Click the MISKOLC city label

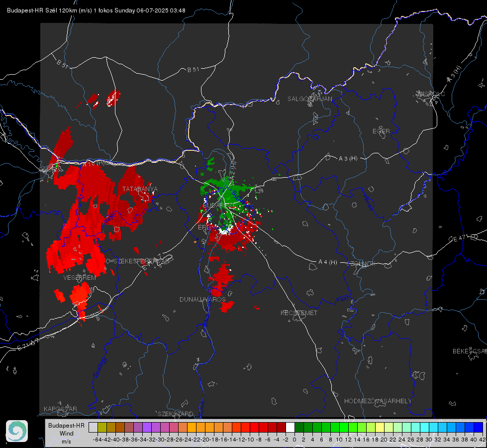[431, 94]
